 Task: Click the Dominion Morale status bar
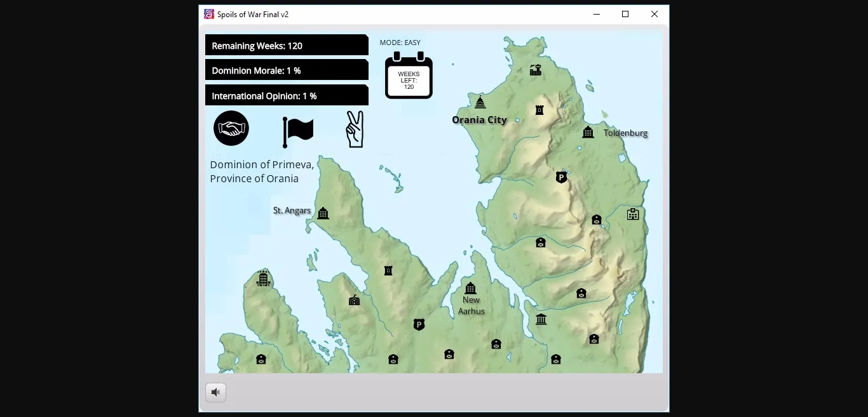286,70
